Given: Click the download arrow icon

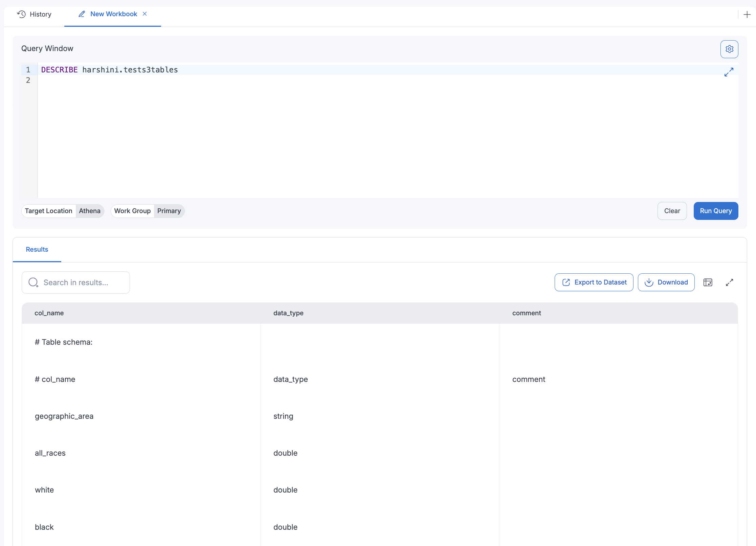Looking at the screenshot, I should 649,282.
